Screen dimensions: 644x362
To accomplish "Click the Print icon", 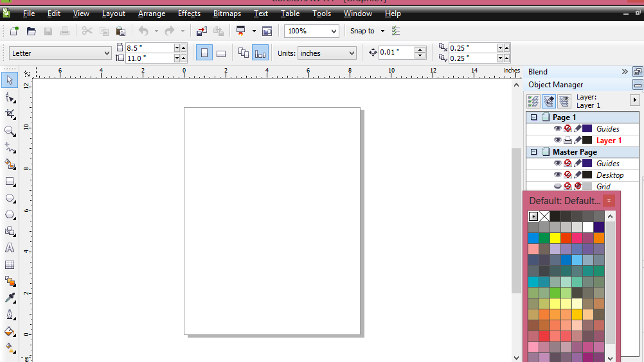I will point(65,31).
